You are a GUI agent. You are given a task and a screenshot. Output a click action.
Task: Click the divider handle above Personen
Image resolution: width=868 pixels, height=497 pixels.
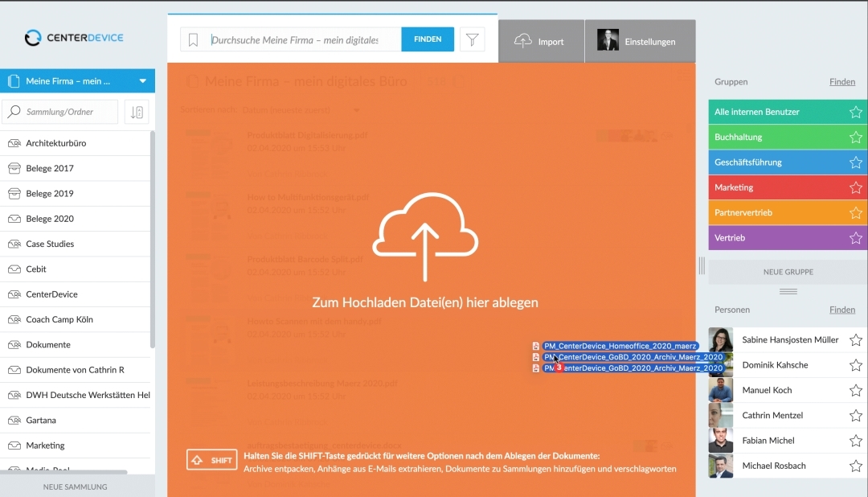click(x=788, y=291)
